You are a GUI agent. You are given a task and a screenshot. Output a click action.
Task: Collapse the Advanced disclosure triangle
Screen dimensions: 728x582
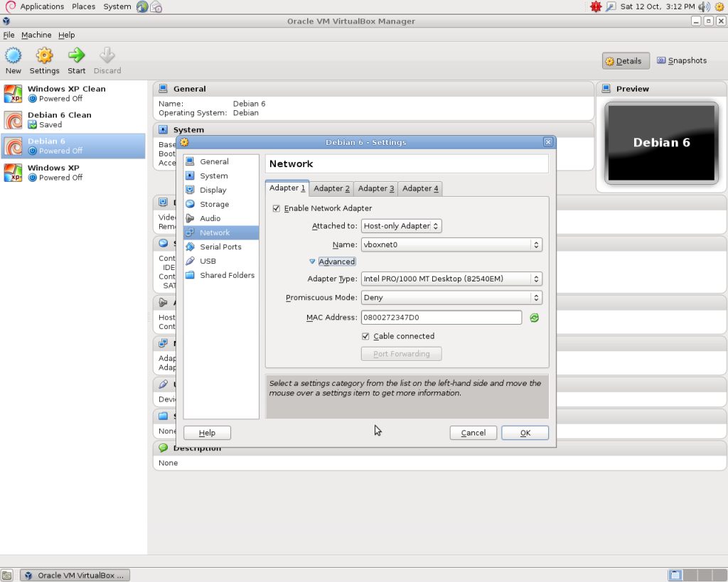point(312,262)
